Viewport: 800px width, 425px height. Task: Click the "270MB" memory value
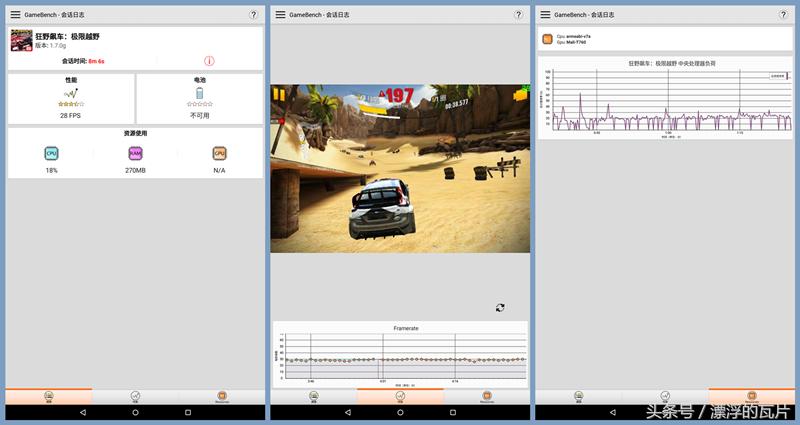point(135,170)
